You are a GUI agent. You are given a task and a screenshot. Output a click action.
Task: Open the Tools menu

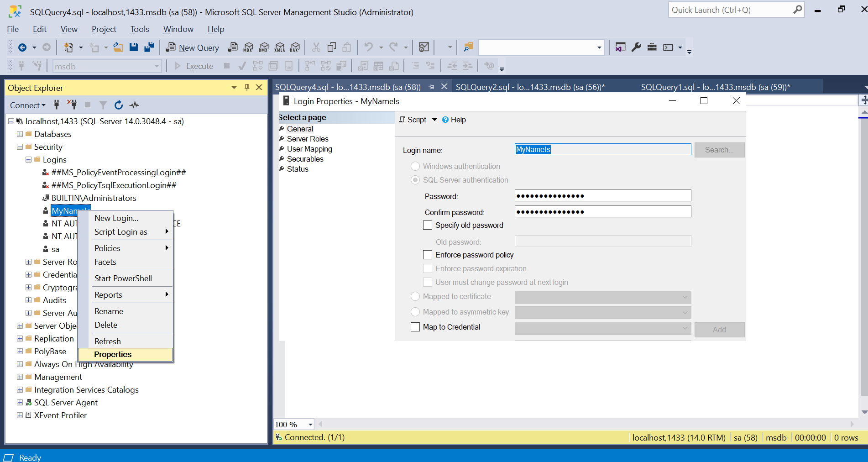(139, 29)
